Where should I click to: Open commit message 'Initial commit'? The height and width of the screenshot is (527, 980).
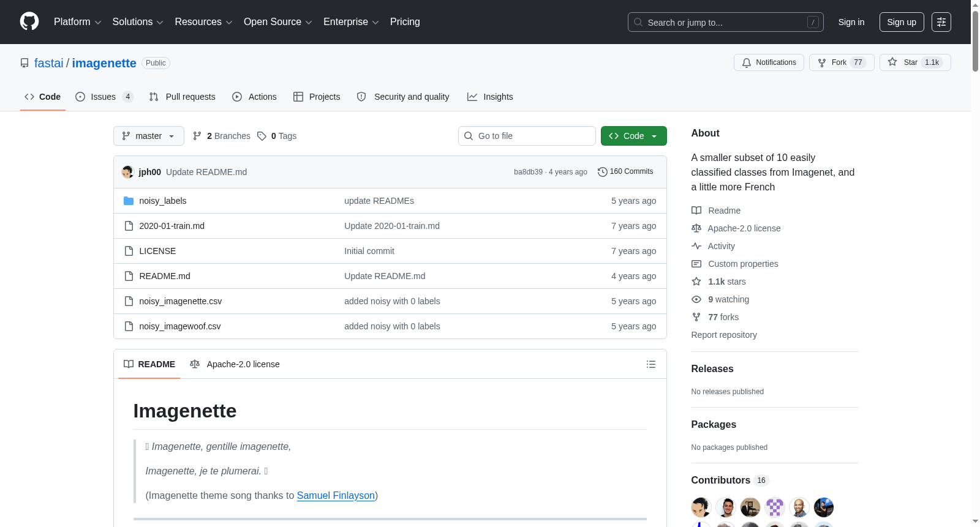coord(369,251)
